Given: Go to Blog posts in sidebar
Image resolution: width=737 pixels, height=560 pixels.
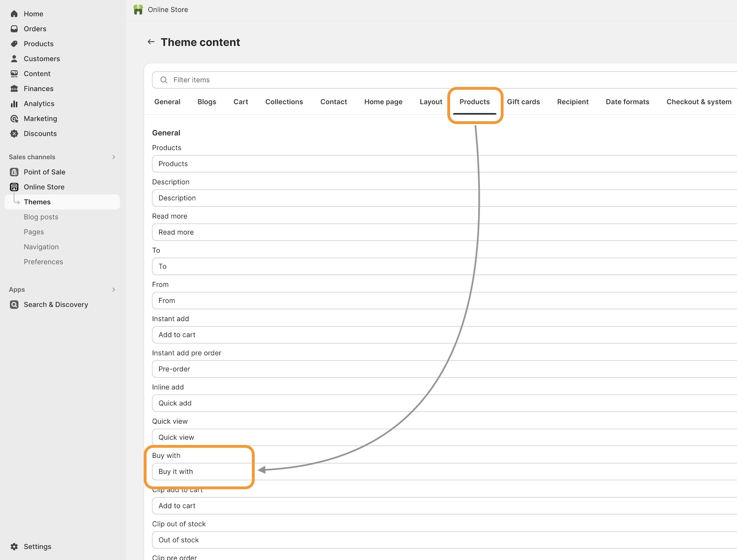Looking at the screenshot, I should tap(41, 217).
